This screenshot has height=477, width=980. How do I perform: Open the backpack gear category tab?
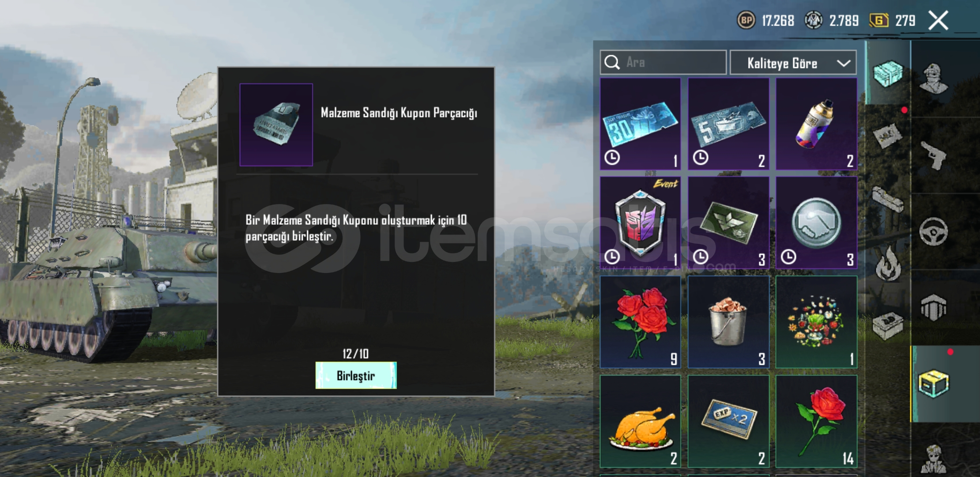933,307
